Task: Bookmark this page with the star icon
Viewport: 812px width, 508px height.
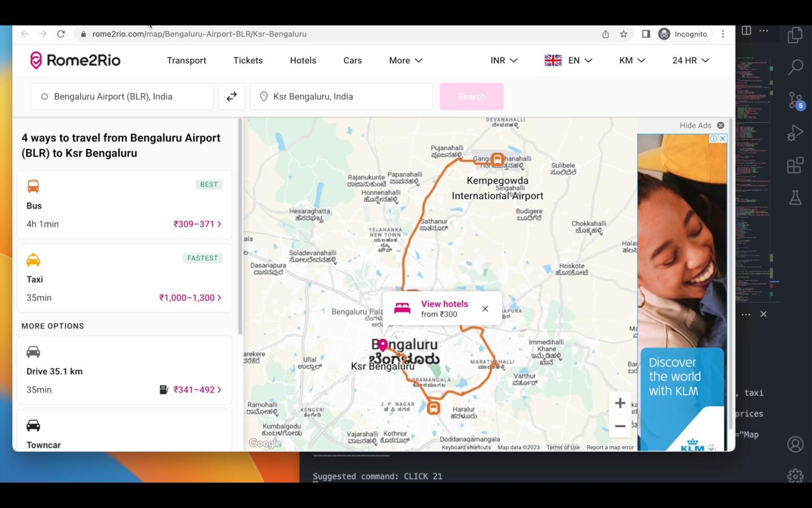Action: [624, 34]
